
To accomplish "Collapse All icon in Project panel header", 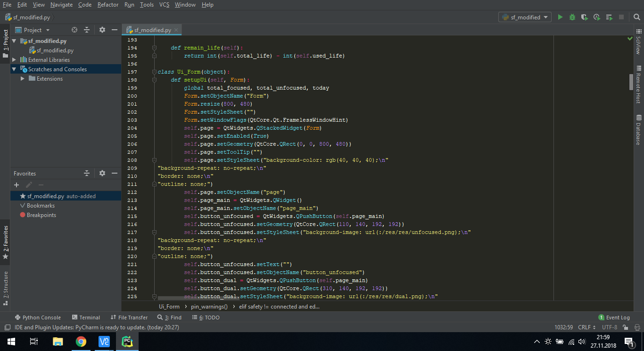I will point(87,30).
